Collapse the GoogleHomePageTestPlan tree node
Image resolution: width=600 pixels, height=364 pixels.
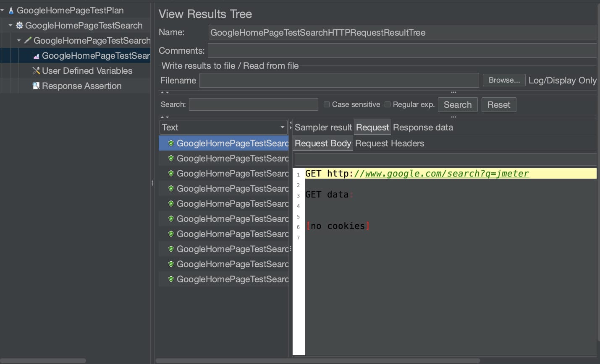coord(3,10)
